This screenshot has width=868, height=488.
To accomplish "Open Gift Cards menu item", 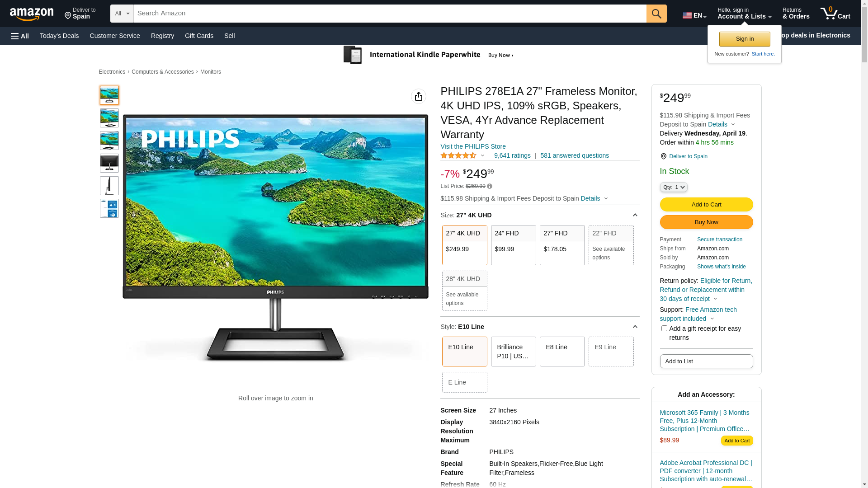I will click(199, 36).
